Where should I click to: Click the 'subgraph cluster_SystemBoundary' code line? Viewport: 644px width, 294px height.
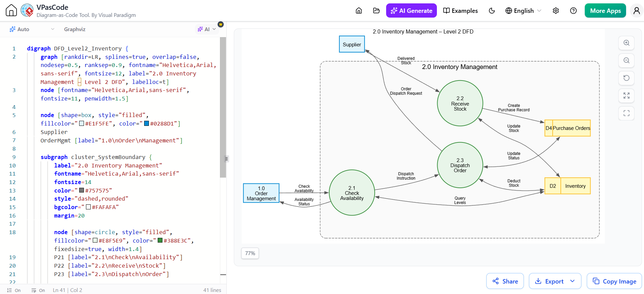[96, 157]
